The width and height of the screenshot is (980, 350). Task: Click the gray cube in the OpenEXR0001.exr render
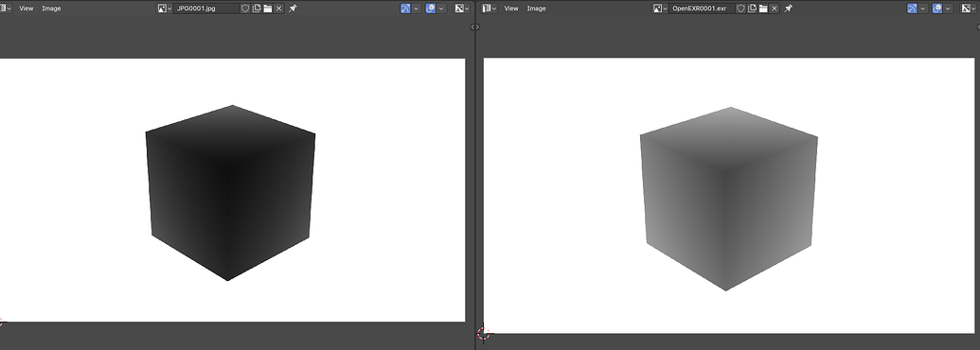729,199
